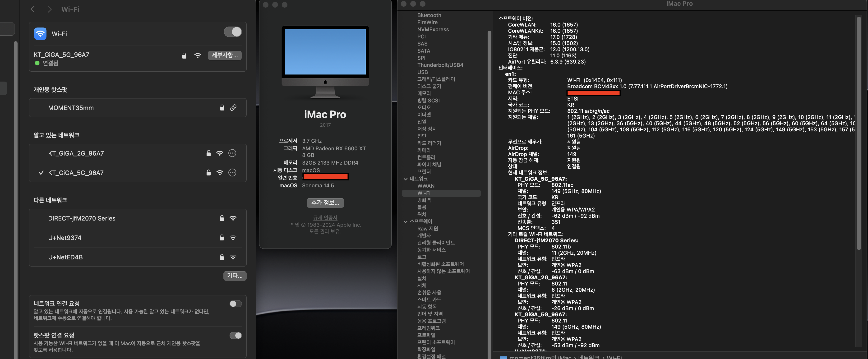Collapse the 소프트웨어 section in System Information
This screenshot has width=868, height=359.
pyautogui.click(x=405, y=222)
